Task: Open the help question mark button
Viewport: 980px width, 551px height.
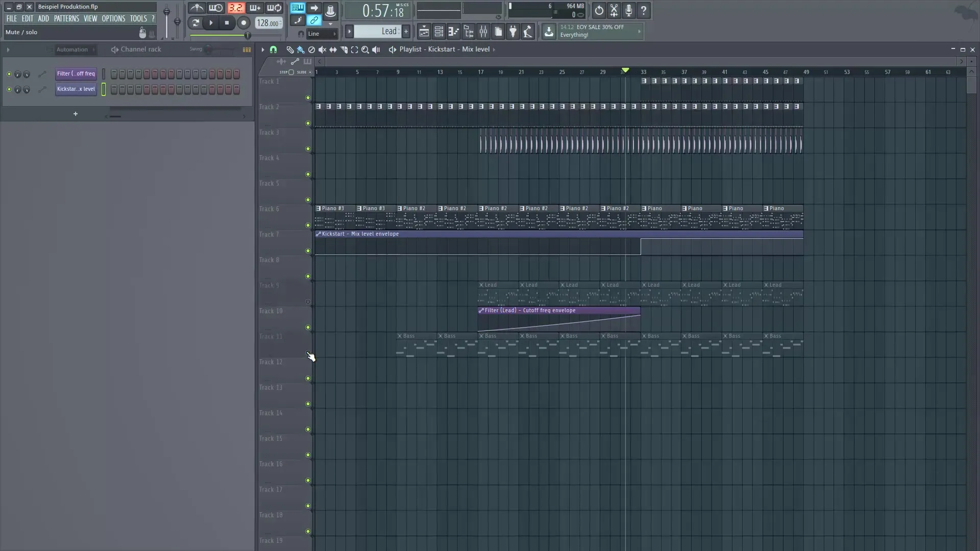Action: click(x=644, y=10)
